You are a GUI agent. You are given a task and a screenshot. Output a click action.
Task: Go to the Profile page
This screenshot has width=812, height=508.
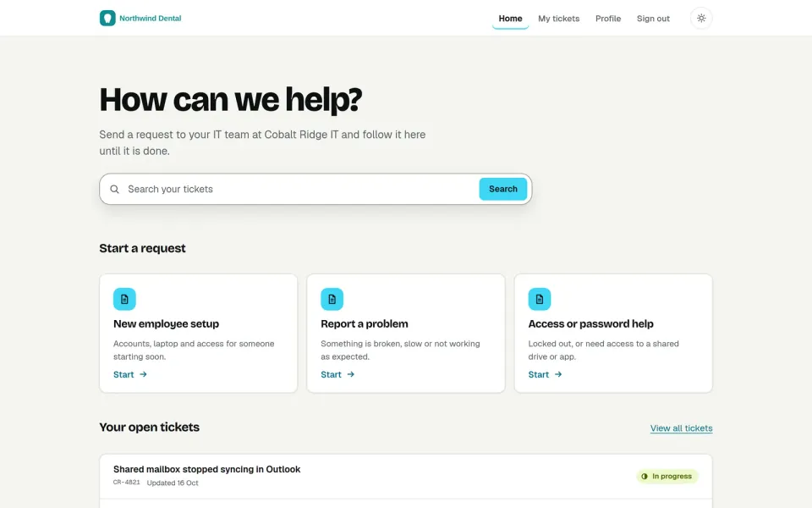coord(608,19)
